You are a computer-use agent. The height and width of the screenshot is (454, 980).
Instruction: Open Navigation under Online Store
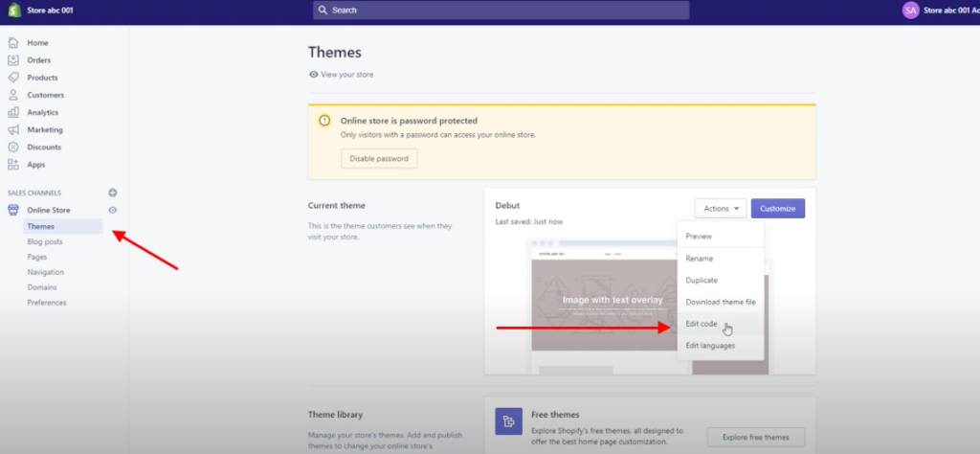click(x=46, y=272)
